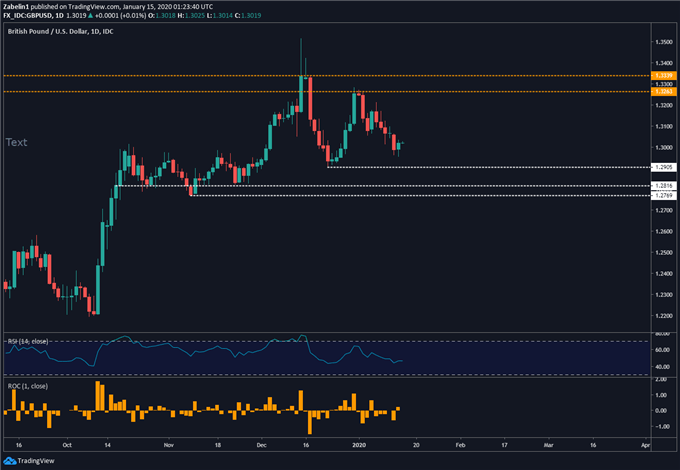Click the RSI 40.00 scale label
Viewport: 680px width, 470px height.
(663, 367)
